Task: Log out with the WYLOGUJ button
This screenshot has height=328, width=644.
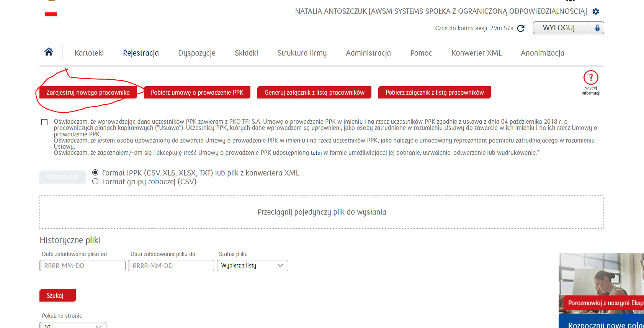Action: click(x=560, y=28)
